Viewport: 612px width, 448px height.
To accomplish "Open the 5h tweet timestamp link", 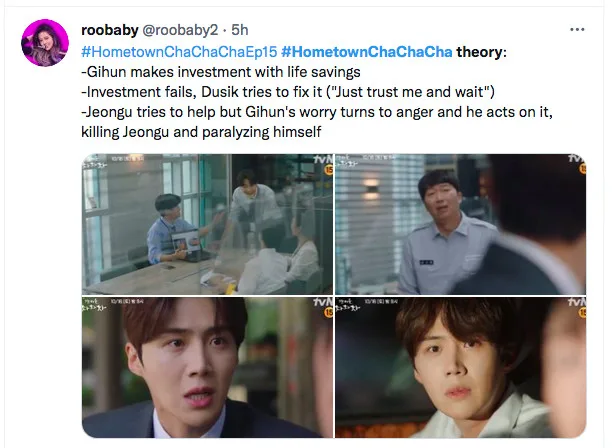I will [240, 30].
